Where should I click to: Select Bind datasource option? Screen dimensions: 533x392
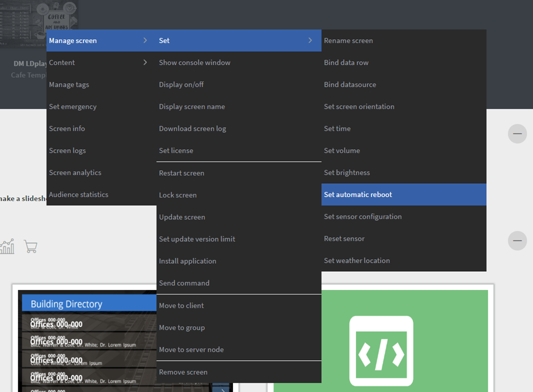(x=404, y=85)
